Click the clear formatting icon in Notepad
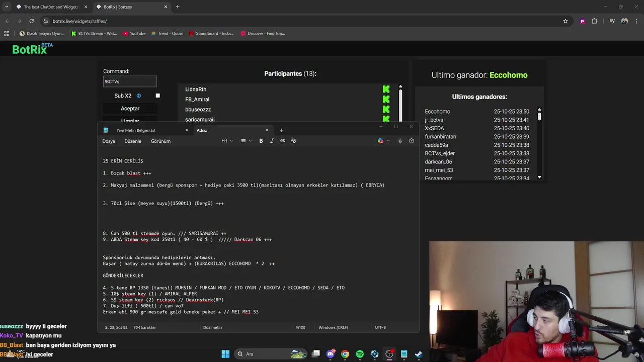The width and height of the screenshot is (644, 362). point(293,141)
